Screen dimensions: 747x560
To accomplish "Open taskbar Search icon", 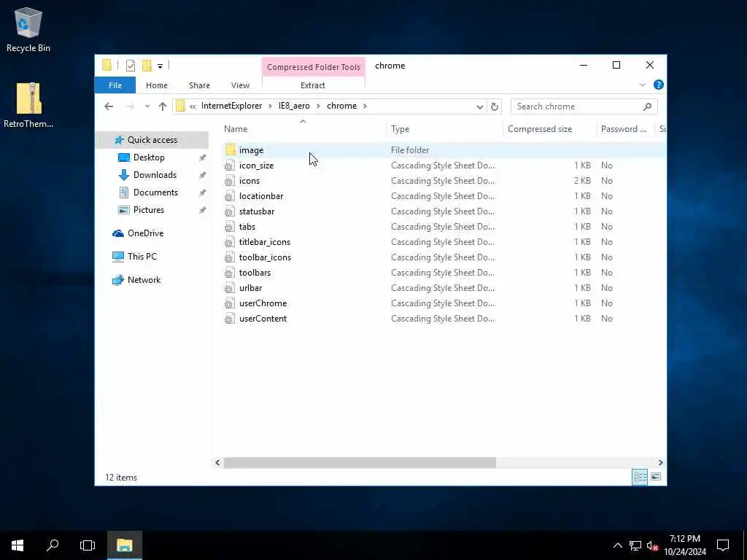I will [x=53, y=545].
